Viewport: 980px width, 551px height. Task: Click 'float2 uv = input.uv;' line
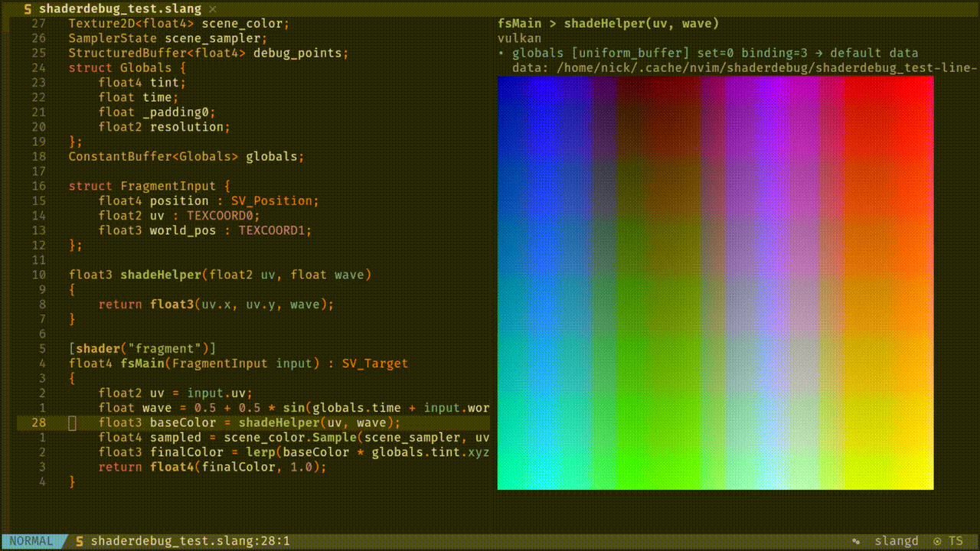176,393
